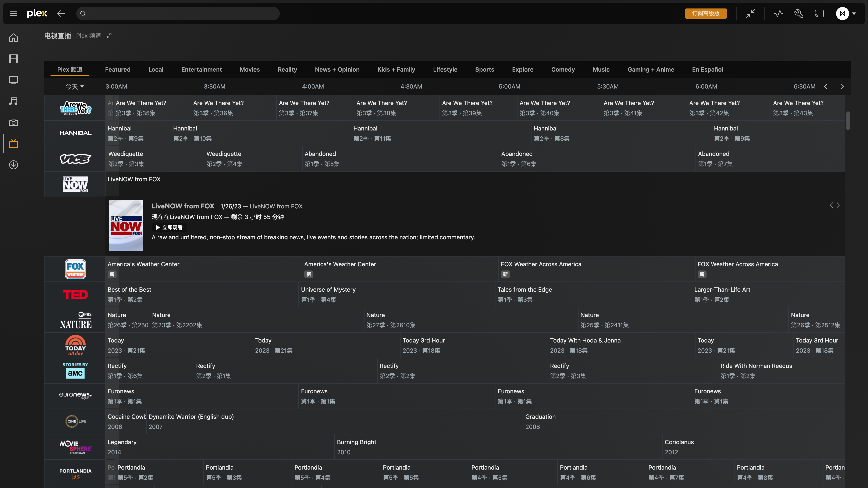Click the 订阅高级版 subscribe button

706,14
